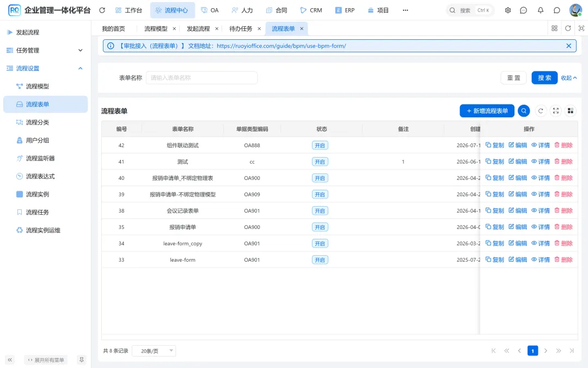Open the global search box with Ctrl K

(470, 10)
